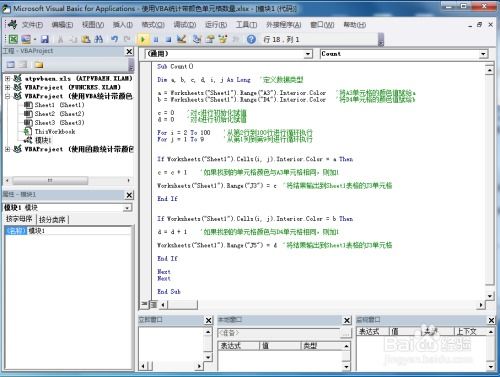500x377 pixels.
Task: Click the Run Sub green play icon
Action: coord(143,39)
